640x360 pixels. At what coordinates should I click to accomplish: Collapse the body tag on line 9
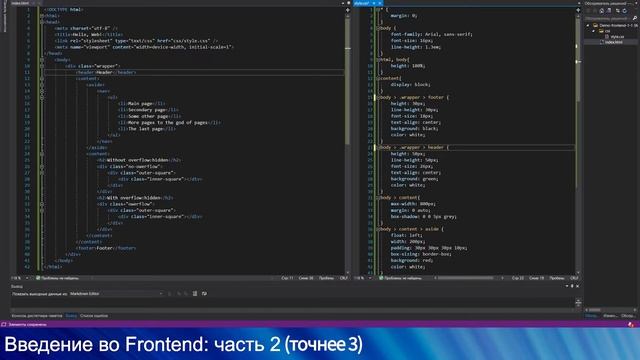(42, 60)
